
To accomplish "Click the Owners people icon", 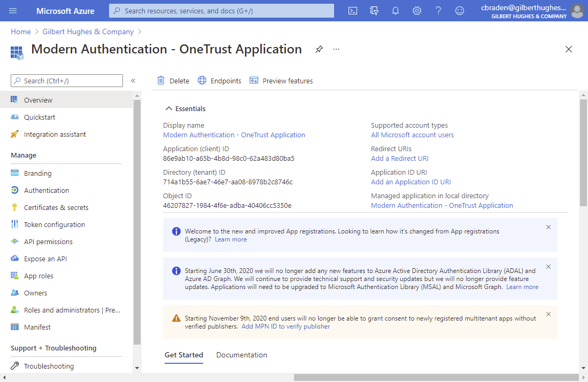I will [14, 292].
